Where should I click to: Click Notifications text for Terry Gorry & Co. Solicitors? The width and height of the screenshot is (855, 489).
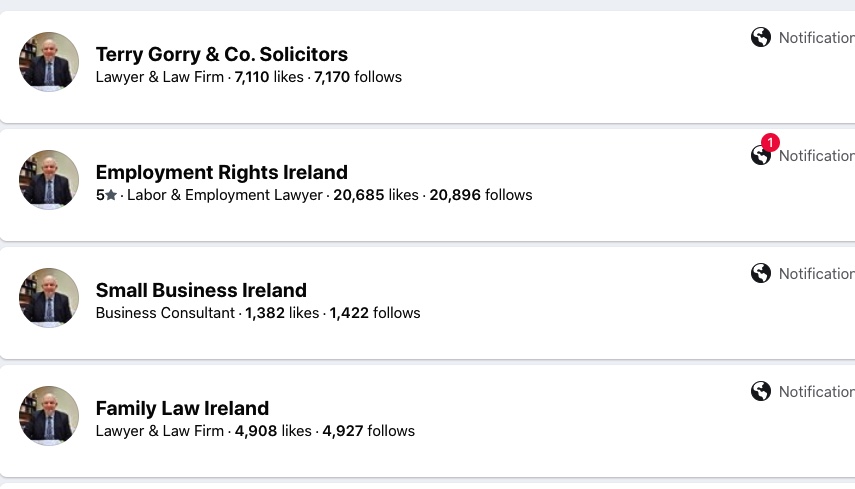[x=817, y=38]
